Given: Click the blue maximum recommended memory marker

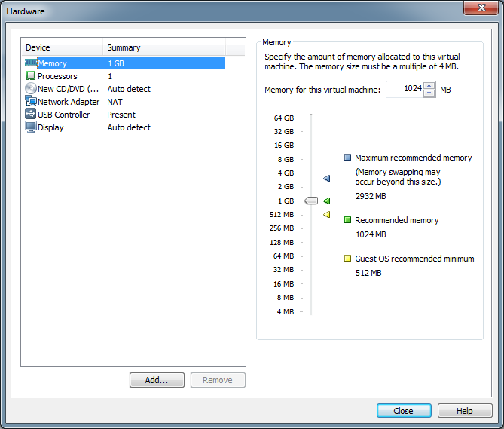Looking at the screenshot, I should [326, 178].
